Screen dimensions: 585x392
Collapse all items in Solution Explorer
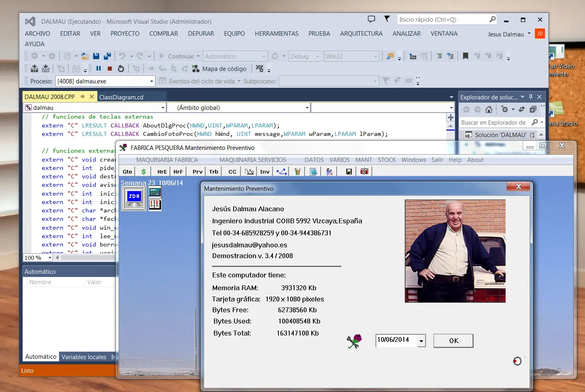click(533, 109)
